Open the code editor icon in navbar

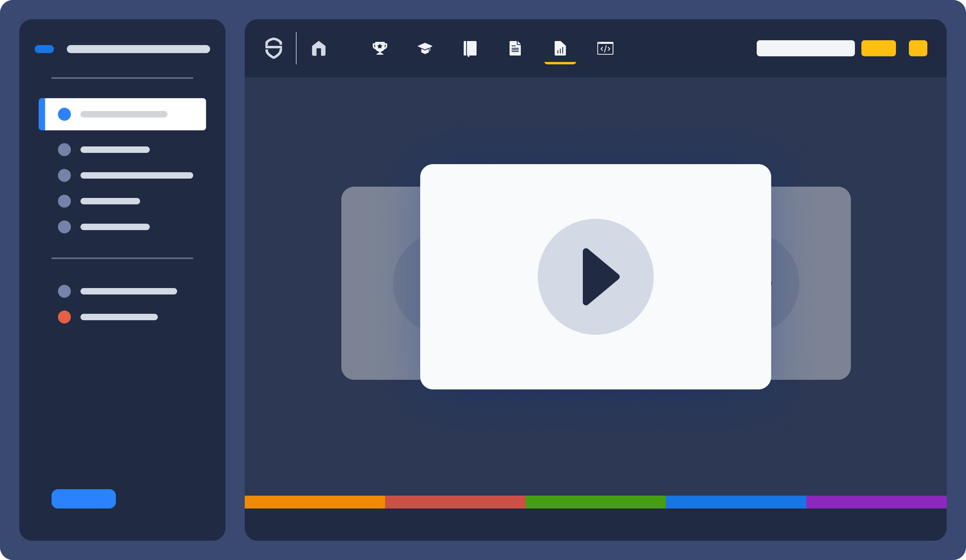tap(605, 48)
